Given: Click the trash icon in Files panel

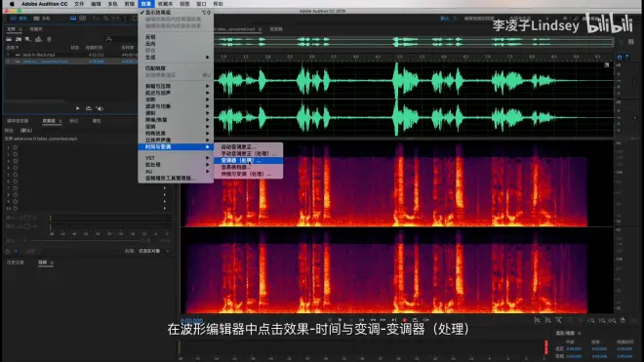Looking at the screenshot, I should [49, 39].
